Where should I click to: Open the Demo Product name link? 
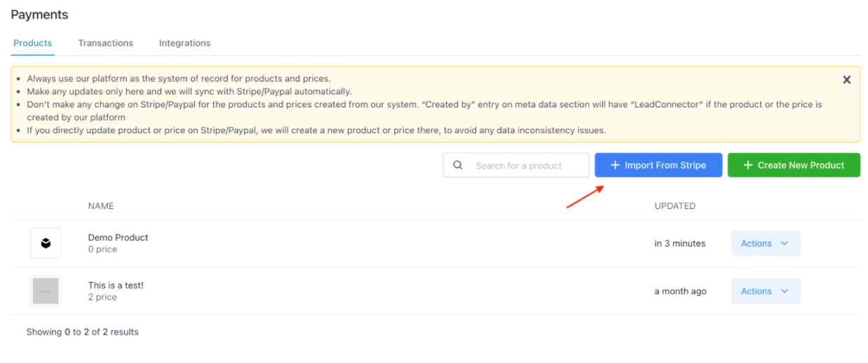pyautogui.click(x=118, y=238)
